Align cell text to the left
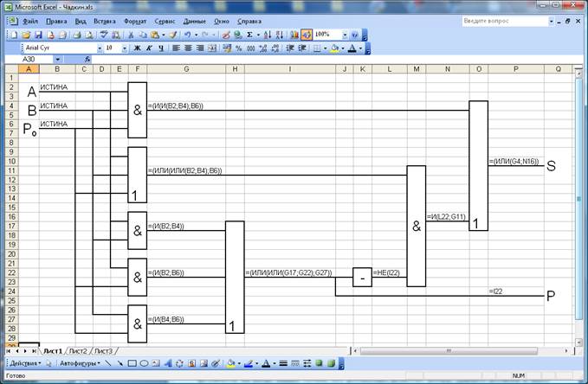Viewport: 588px width, 384px height. click(x=176, y=48)
